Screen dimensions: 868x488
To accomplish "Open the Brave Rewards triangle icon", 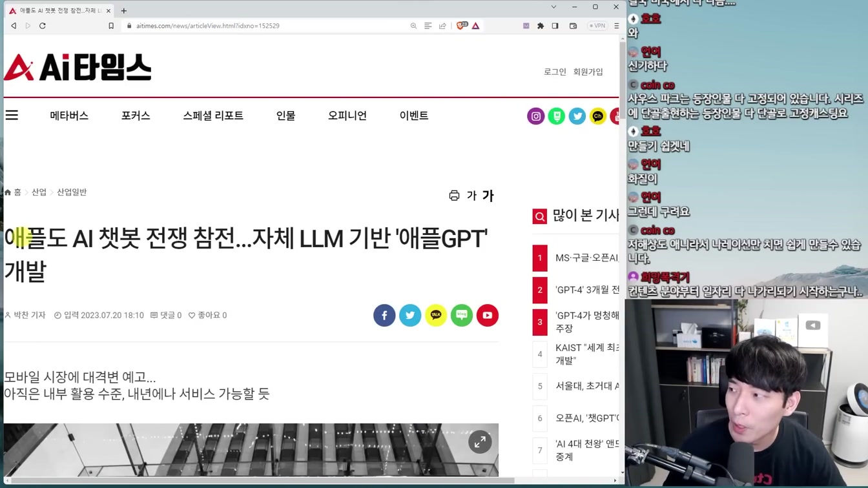I will pos(475,26).
